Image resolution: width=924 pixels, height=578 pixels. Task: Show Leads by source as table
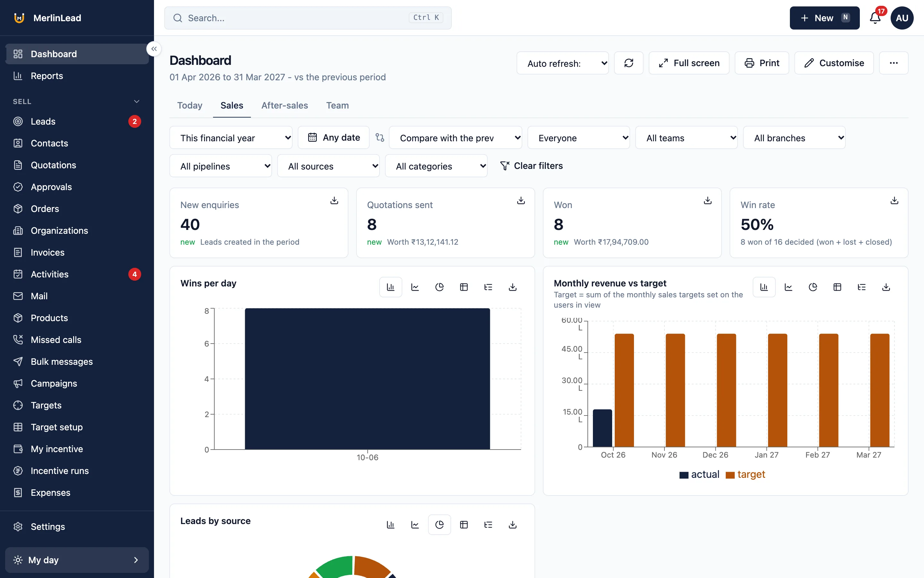464,525
